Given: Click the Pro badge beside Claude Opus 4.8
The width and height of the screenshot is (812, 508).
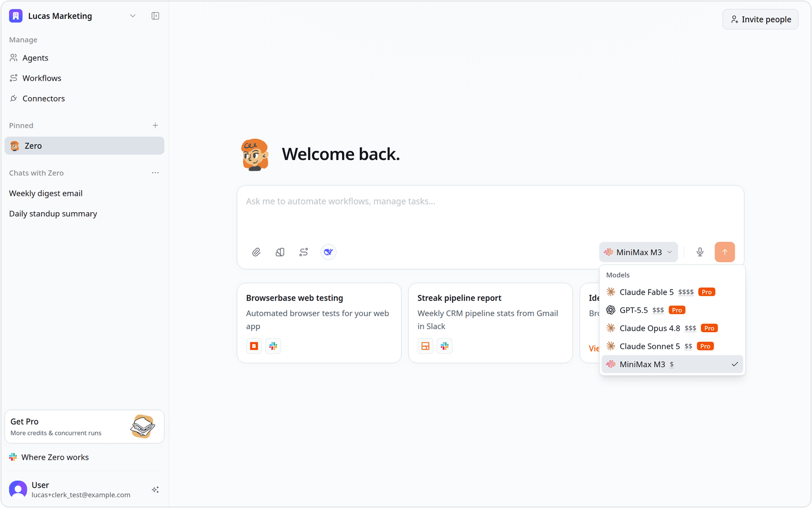Looking at the screenshot, I should click(709, 328).
